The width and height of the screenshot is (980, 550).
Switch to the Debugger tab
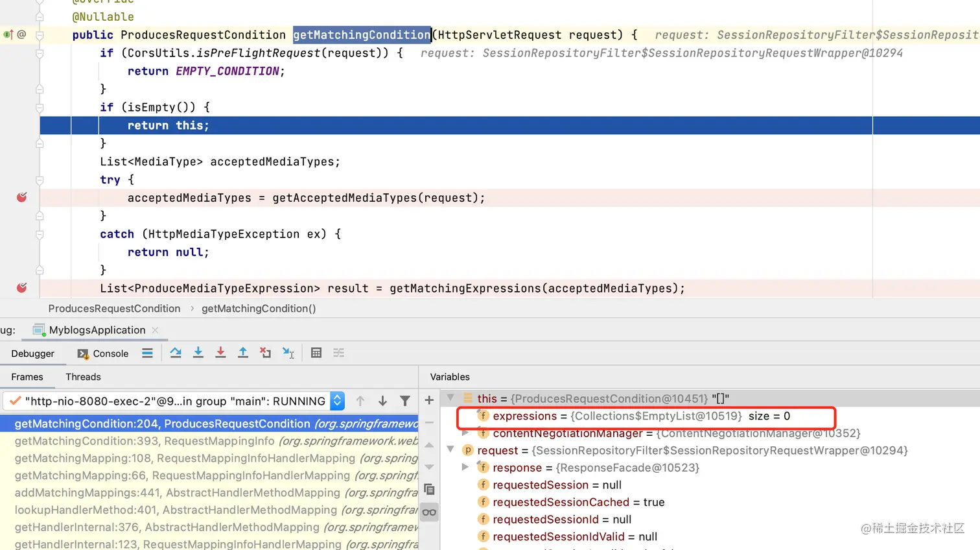pyautogui.click(x=32, y=353)
